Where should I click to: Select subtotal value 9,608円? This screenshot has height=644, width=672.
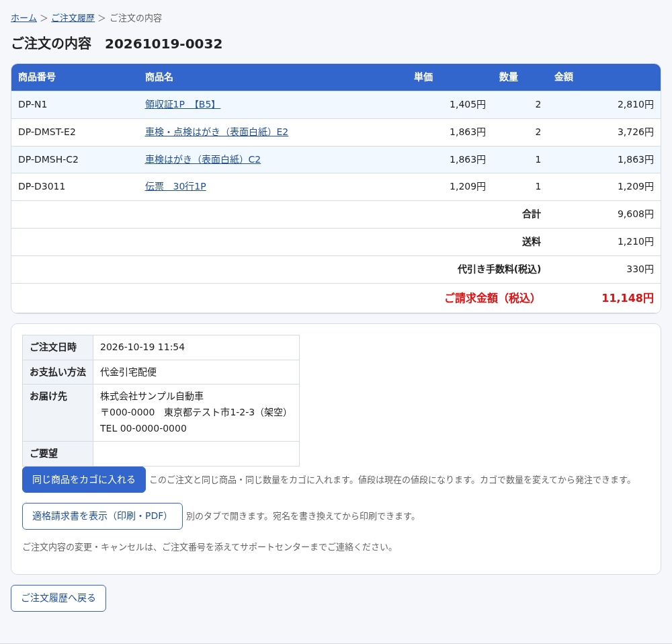636,214
